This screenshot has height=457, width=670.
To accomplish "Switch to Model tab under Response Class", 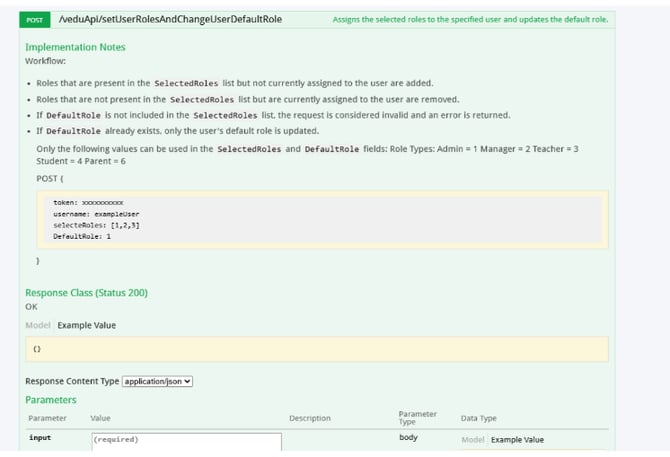I will click(x=37, y=325).
